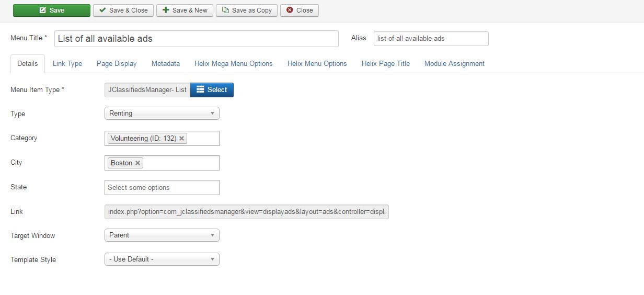The width and height of the screenshot is (644, 295).
Task: Click Save & New button
Action: pyautogui.click(x=185, y=10)
